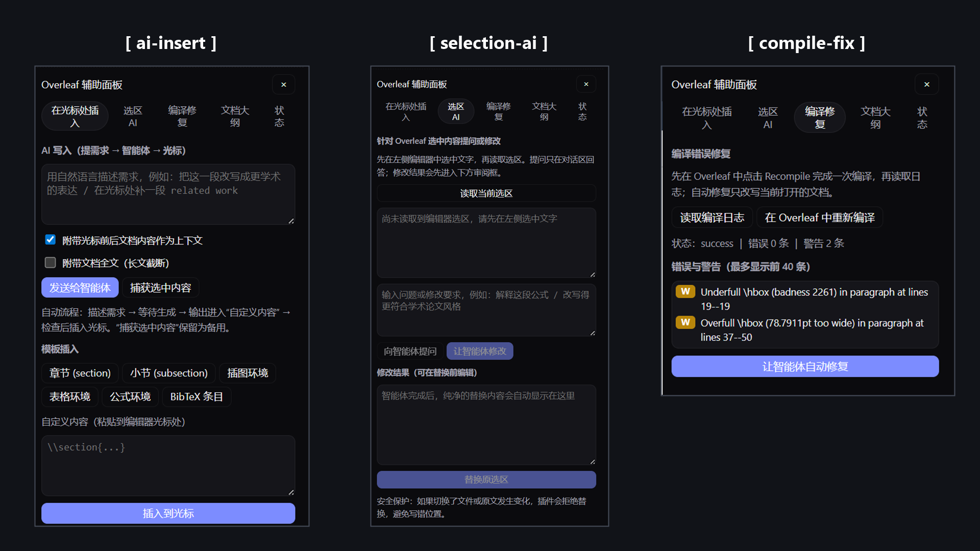Toggle 附带光标前后文档内容作为上下文 checkbox
The image size is (980, 551).
(x=50, y=240)
